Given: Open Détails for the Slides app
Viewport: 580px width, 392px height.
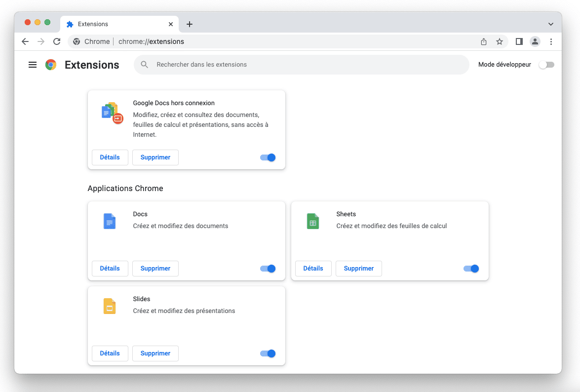Looking at the screenshot, I should pos(110,353).
